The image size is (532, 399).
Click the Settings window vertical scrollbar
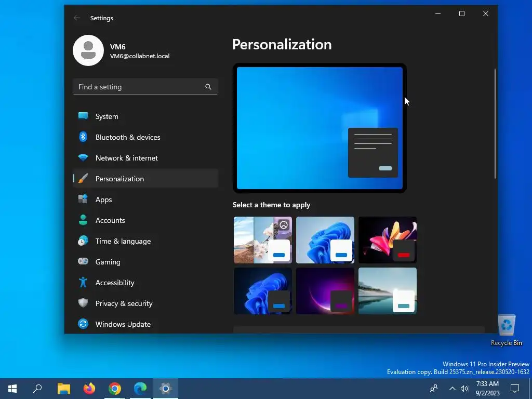495,124
